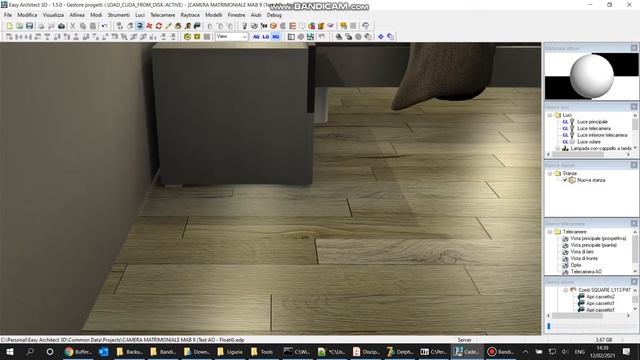Select Vista principale (pianta) camera
Screen dimensions: 640x360
[593, 245]
